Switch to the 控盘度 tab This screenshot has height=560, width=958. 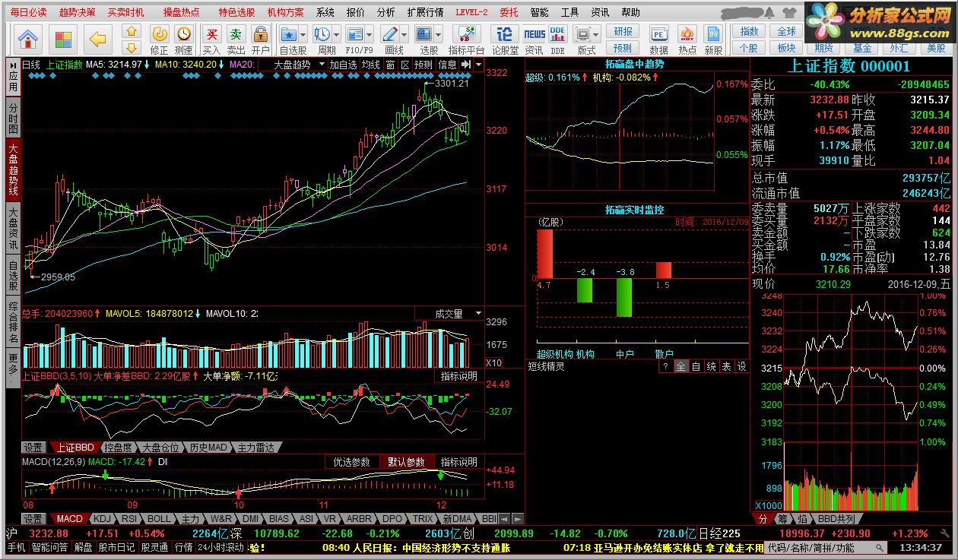pyautogui.click(x=119, y=448)
